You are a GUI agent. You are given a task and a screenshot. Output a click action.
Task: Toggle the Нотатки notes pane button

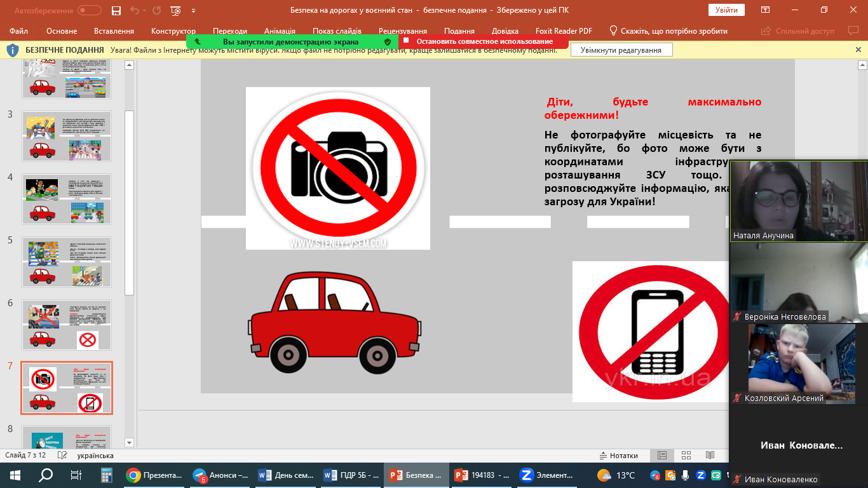click(619, 456)
